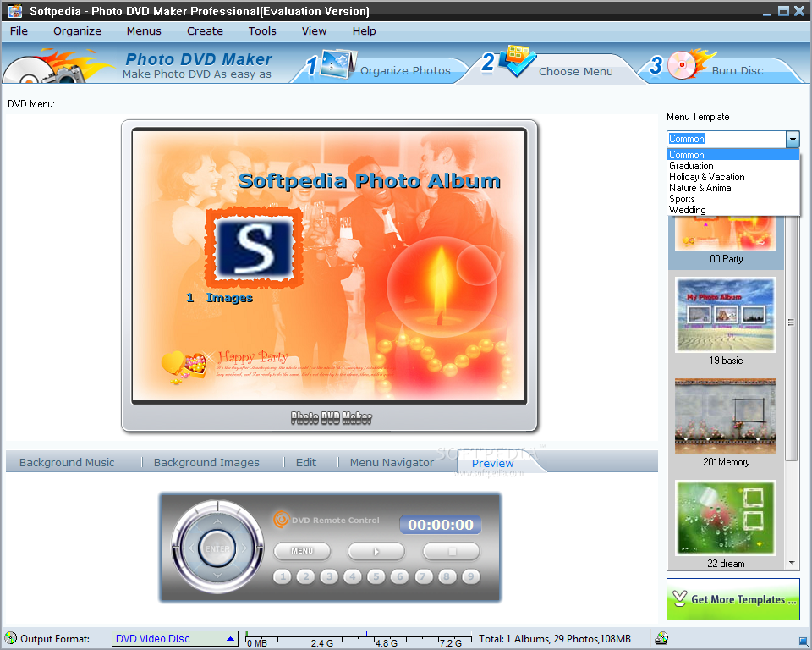This screenshot has height=650, width=812.
Task: Open the Tools menu
Action: click(x=262, y=31)
